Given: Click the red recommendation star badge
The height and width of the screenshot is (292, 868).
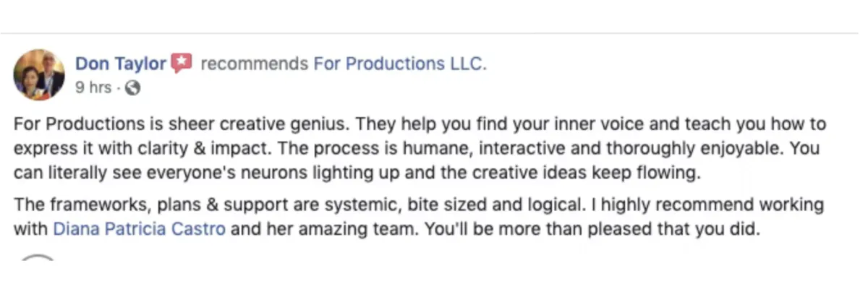Looking at the screenshot, I should tap(181, 64).
